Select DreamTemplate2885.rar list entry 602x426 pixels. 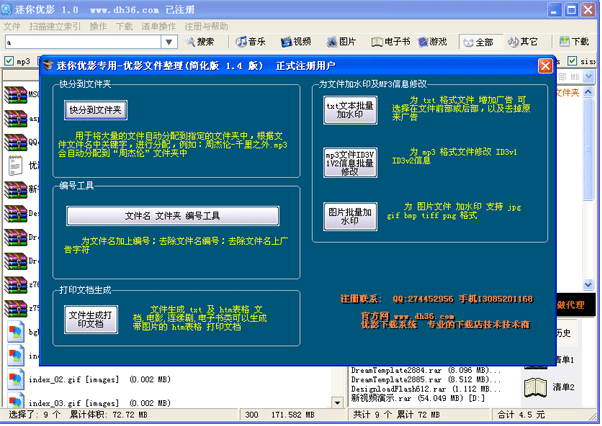click(x=426, y=379)
